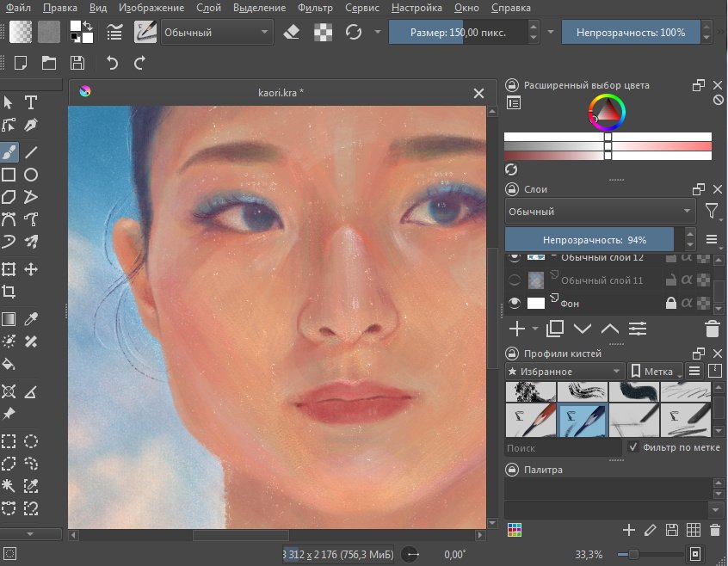Viewport: 728px width, 566px height.
Task: Open layer filter funnel menu
Action: coord(711,211)
